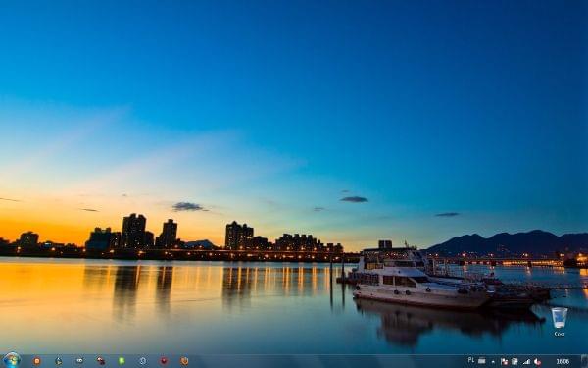Image resolution: width=588 pixels, height=368 pixels.
Task: Open the Windows Start menu orb
Action: (12, 360)
